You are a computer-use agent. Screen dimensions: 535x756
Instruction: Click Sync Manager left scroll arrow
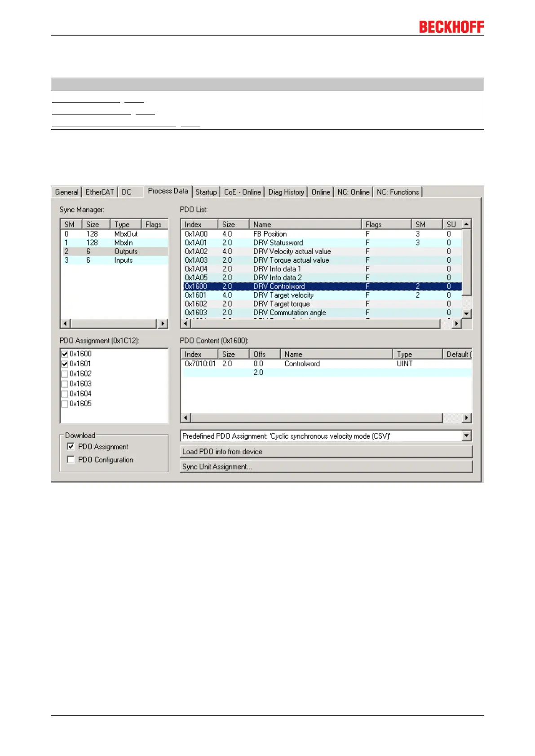click(66, 323)
